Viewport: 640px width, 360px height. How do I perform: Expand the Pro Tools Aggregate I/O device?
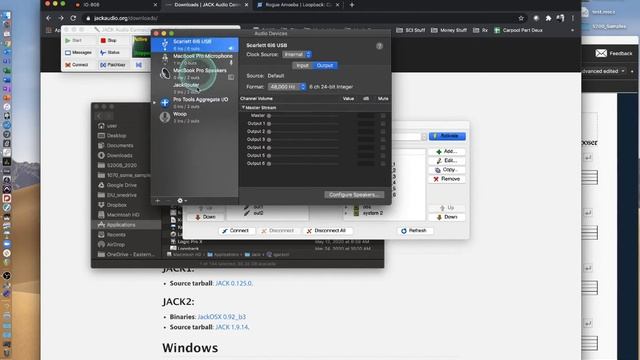coord(155,103)
